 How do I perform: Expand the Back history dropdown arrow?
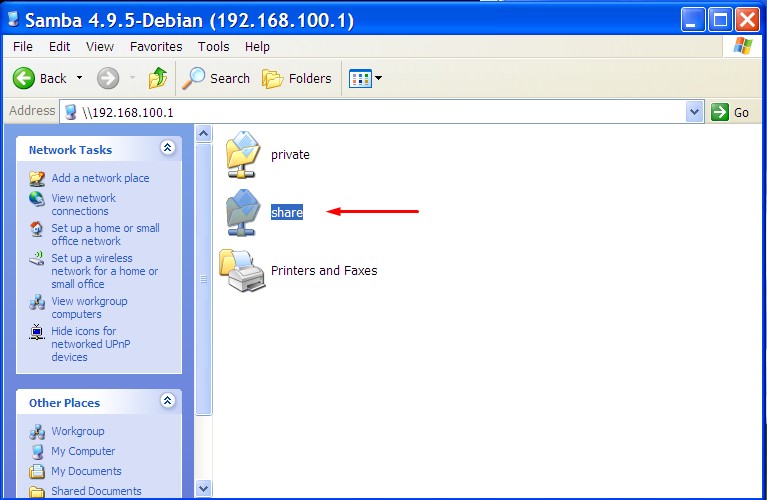tap(80, 78)
